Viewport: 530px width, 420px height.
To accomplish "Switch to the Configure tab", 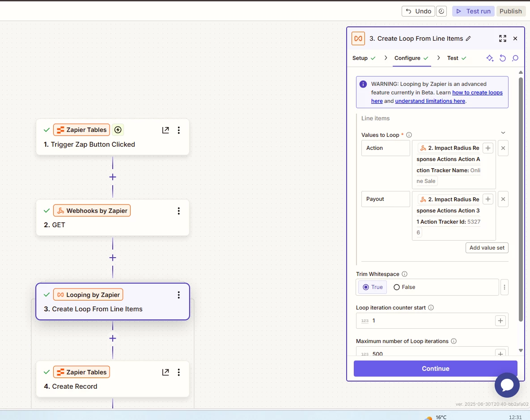I will click(411, 58).
